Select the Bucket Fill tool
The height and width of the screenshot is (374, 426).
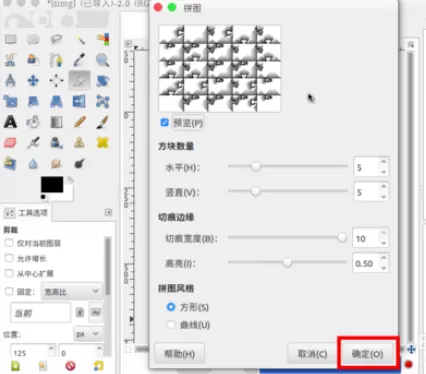click(x=33, y=122)
